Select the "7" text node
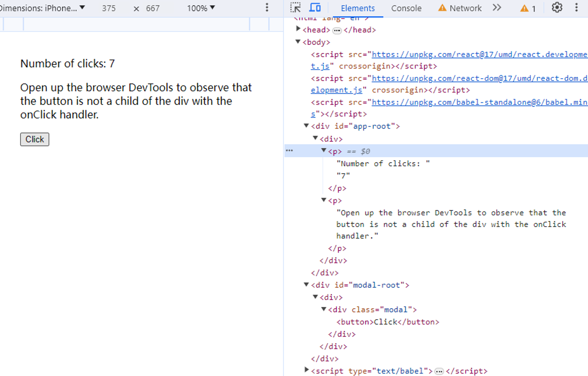The image size is (588, 376). point(343,176)
